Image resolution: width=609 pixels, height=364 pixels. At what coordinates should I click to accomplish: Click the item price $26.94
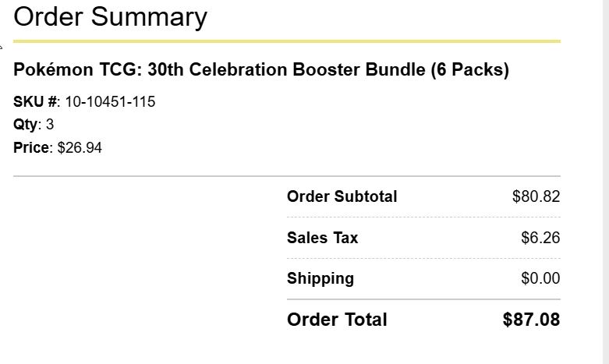tap(80, 148)
